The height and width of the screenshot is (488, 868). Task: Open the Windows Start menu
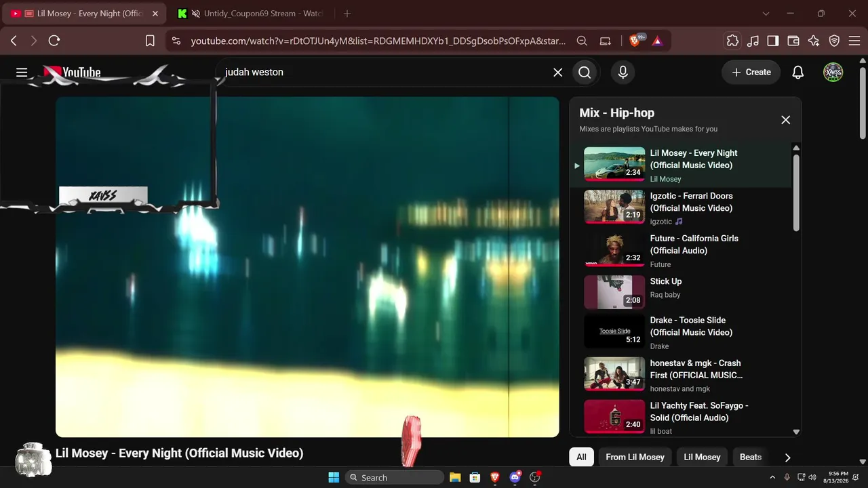pos(334,477)
